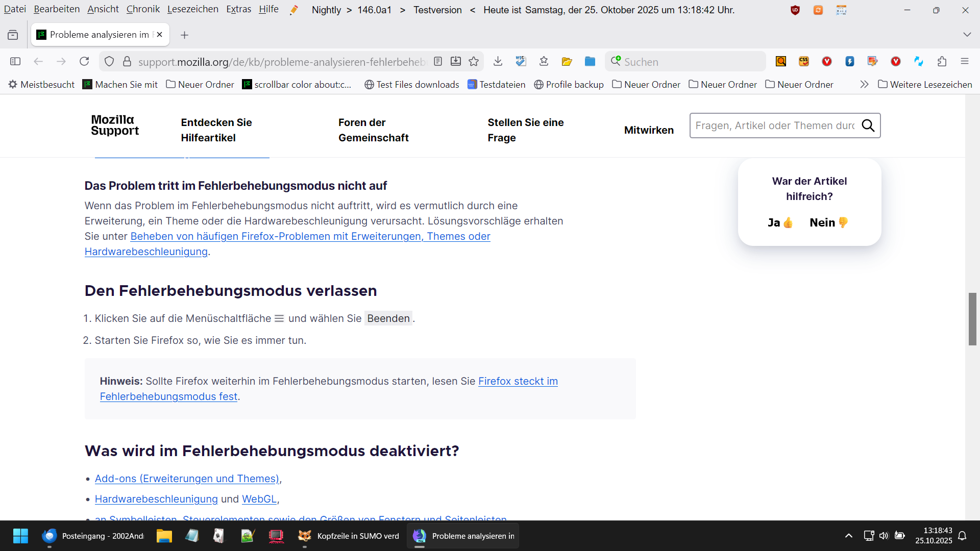Toggle the sidebar panel button
This screenshot has width=980, height=551.
(15, 62)
